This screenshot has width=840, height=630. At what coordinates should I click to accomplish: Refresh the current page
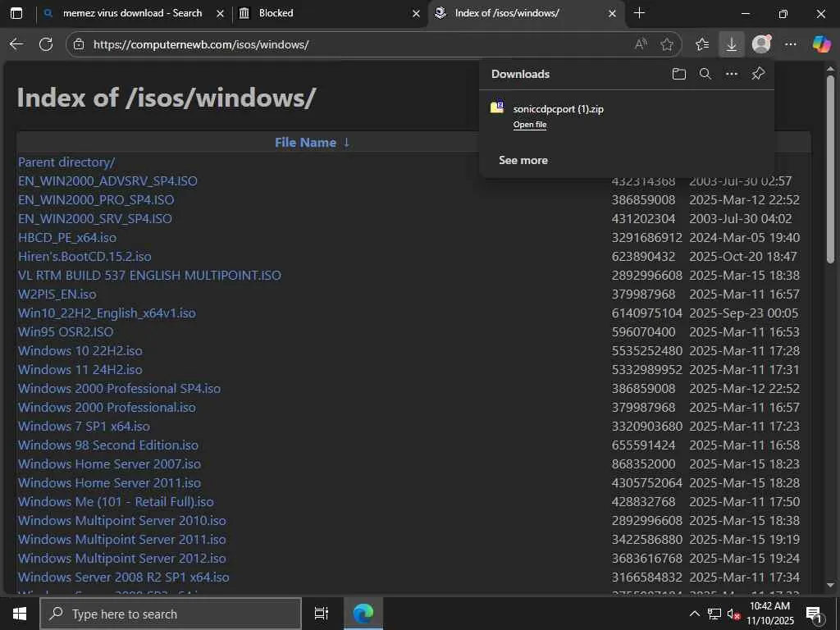coord(46,44)
